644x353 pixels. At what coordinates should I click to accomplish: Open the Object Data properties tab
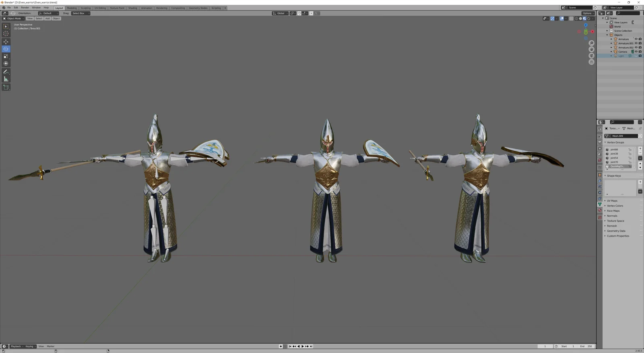[600, 204]
